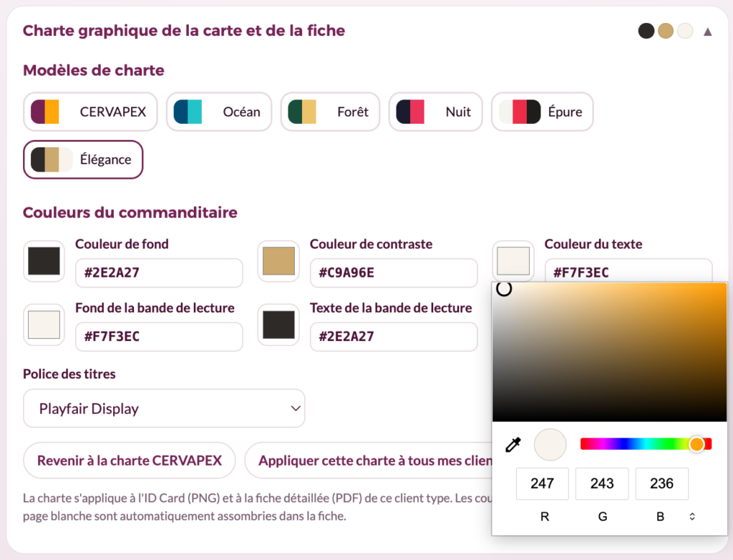Click the B value field showing 236

(662, 483)
